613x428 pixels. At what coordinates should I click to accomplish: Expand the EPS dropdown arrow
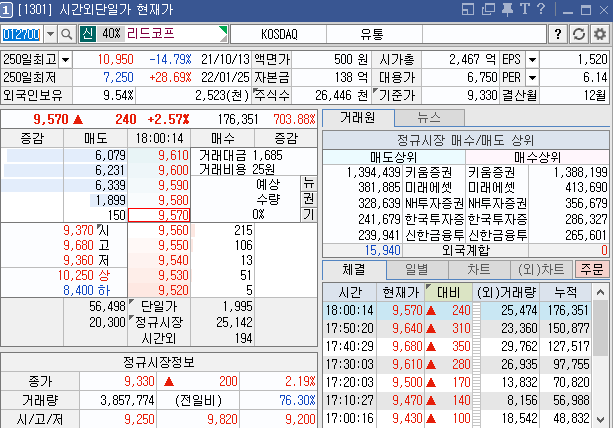point(532,60)
